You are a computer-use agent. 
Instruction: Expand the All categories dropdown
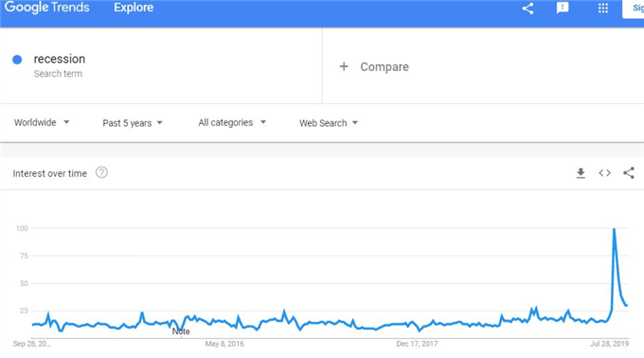coord(232,123)
